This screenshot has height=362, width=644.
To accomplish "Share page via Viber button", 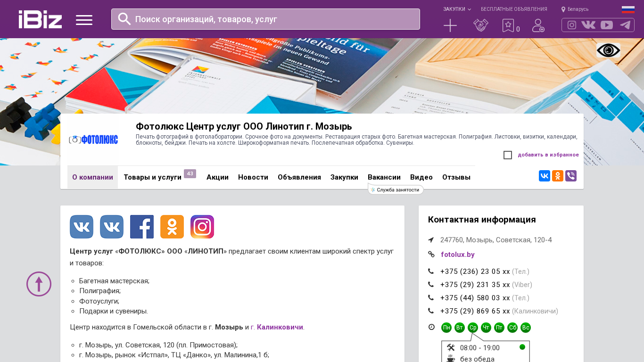I will coord(571,176).
